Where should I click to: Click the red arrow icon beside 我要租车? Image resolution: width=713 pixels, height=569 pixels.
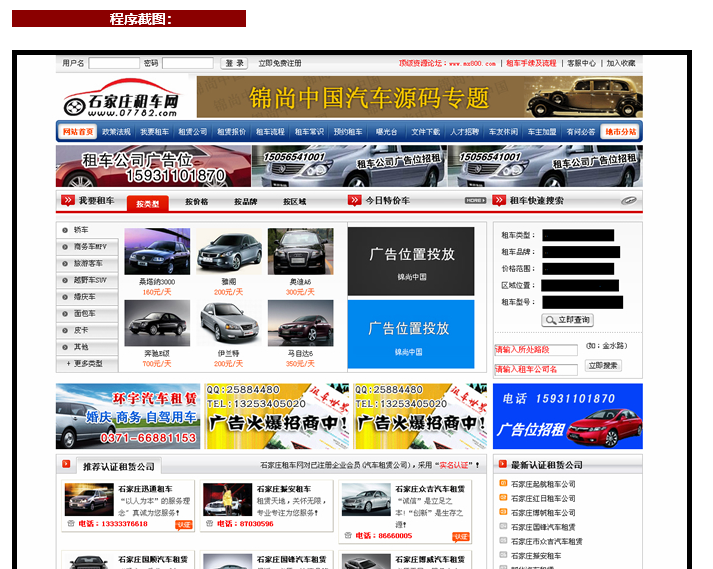(x=67, y=200)
